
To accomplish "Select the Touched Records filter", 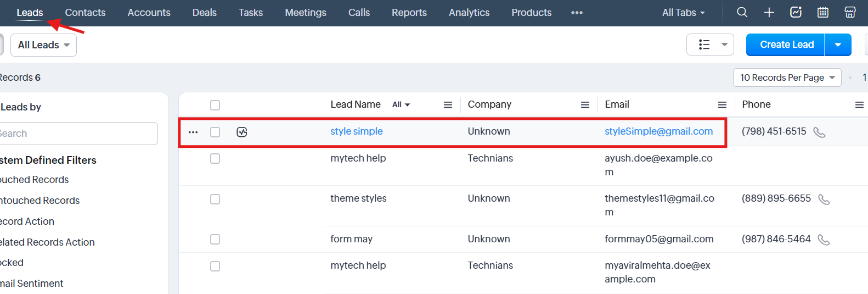I will [x=35, y=180].
